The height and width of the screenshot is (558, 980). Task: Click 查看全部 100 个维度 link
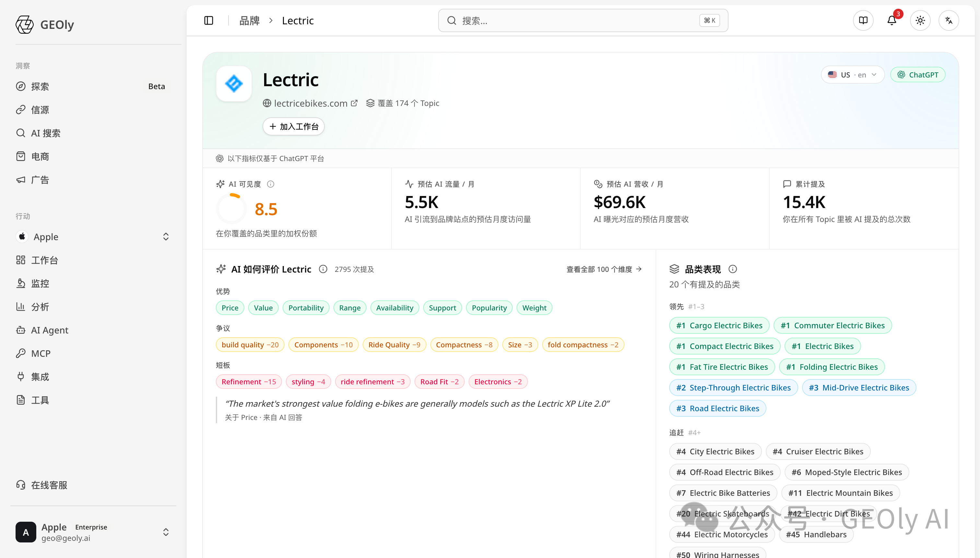point(604,269)
